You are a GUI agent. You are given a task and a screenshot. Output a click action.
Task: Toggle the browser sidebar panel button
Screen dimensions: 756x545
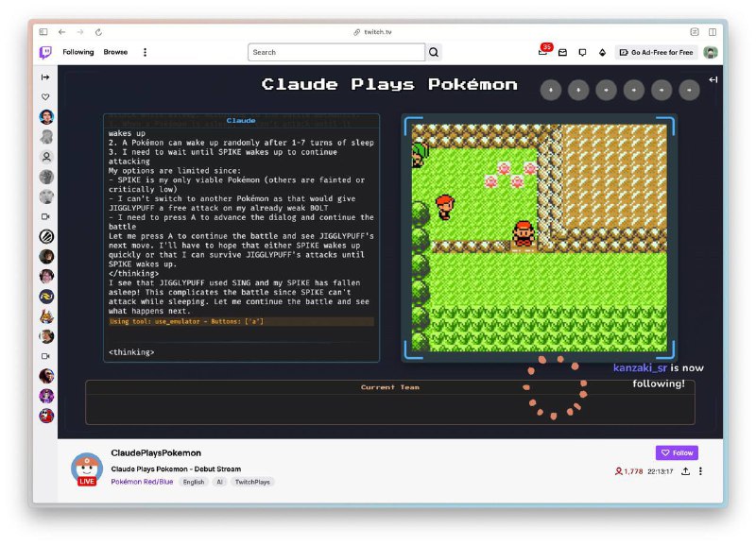43,32
